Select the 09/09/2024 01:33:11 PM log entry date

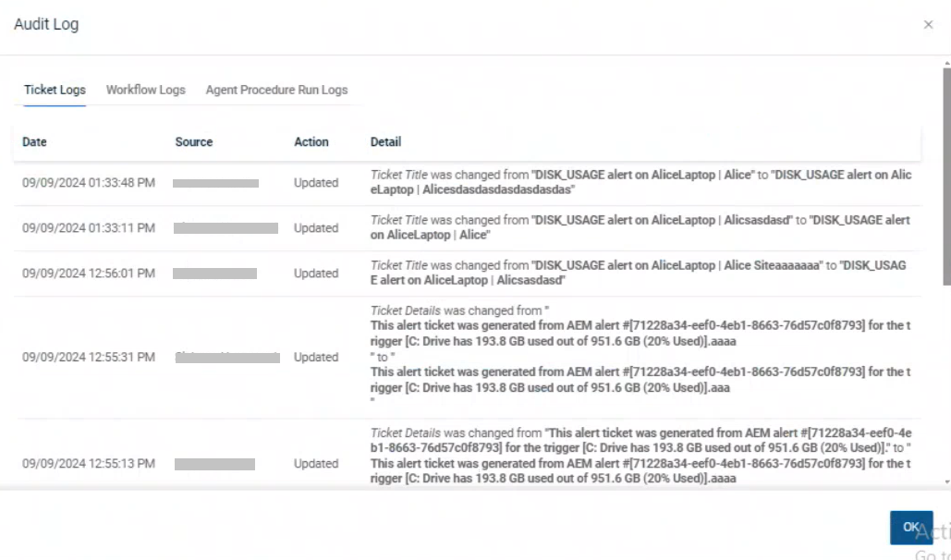coord(89,228)
